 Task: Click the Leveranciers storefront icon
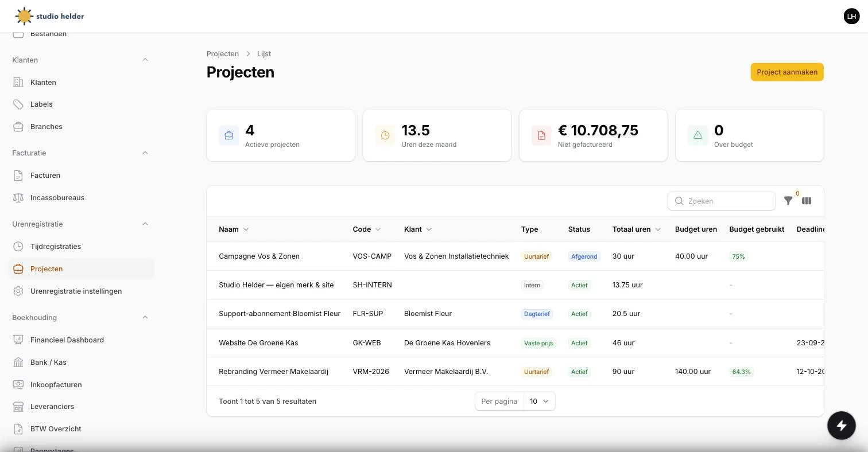18,407
